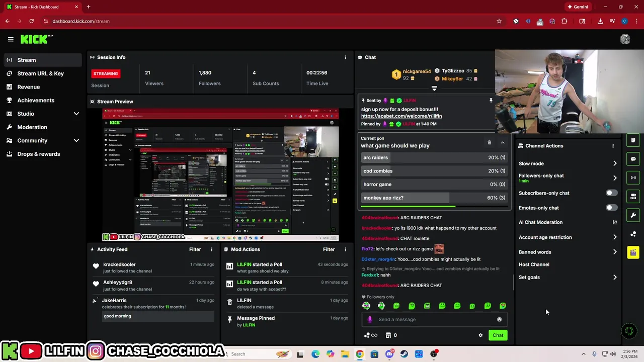The image size is (644, 362).
Task: Expand Set goals options
Action: [x=615, y=277]
